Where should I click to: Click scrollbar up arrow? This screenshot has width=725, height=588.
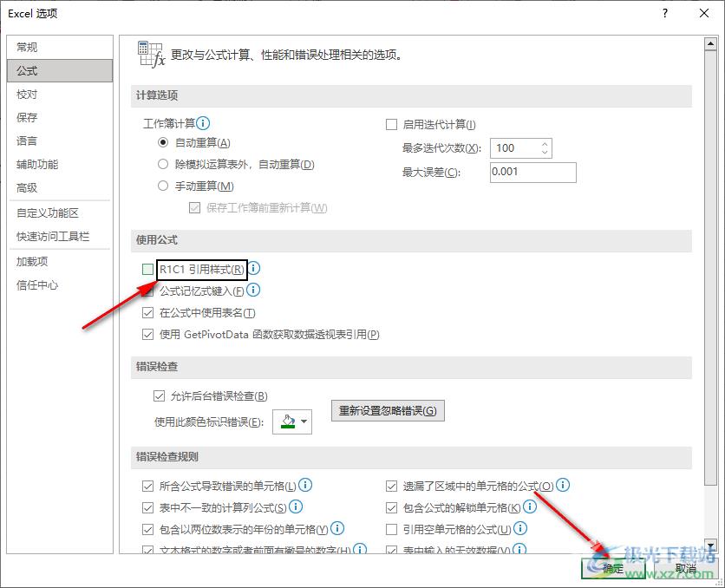pos(710,44)
